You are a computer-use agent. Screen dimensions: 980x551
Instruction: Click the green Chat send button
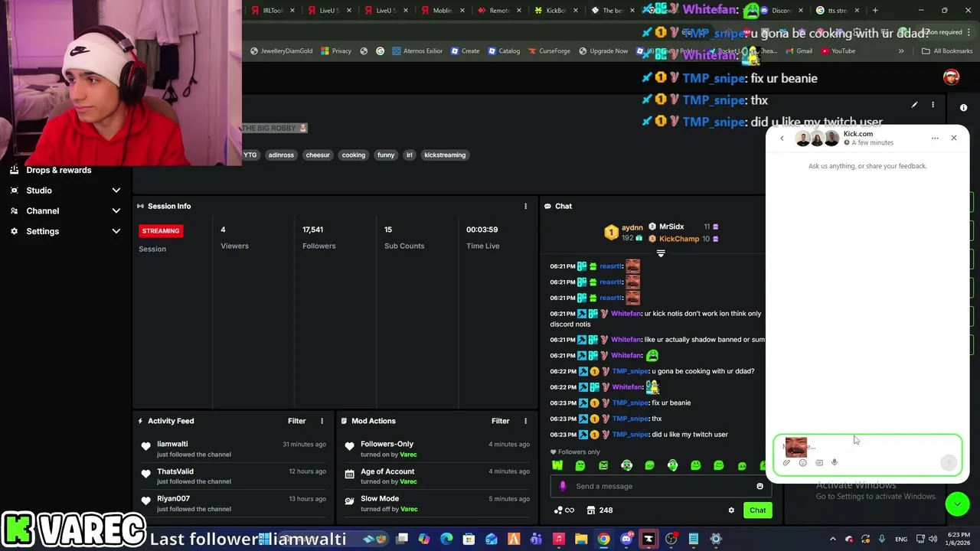[757, 510]
